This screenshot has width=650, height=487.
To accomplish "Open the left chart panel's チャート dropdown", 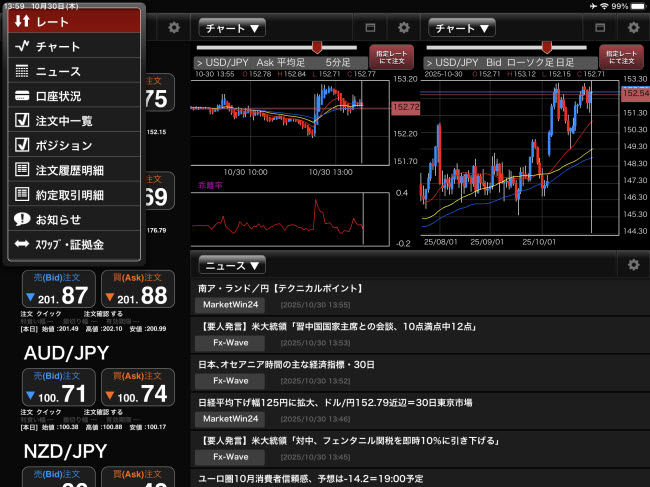I will click(x=230, y=28).
